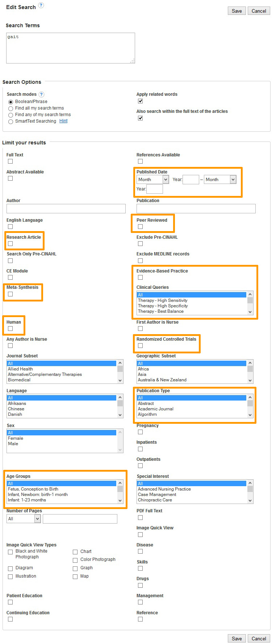Check References Available
272x644 pixels.
point(140,161)
